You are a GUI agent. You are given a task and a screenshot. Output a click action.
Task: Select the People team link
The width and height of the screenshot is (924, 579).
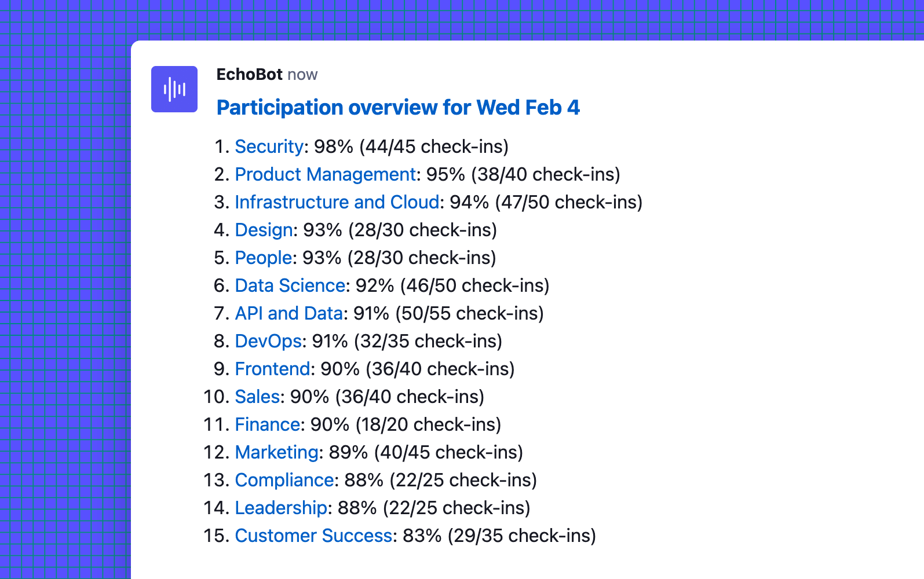[x=263, y=258]
